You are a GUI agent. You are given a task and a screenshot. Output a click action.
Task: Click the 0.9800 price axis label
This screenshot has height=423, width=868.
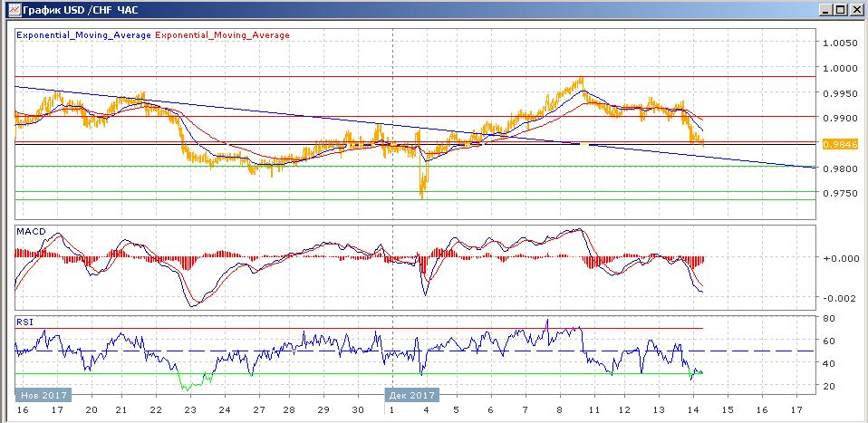click(840, 168)
